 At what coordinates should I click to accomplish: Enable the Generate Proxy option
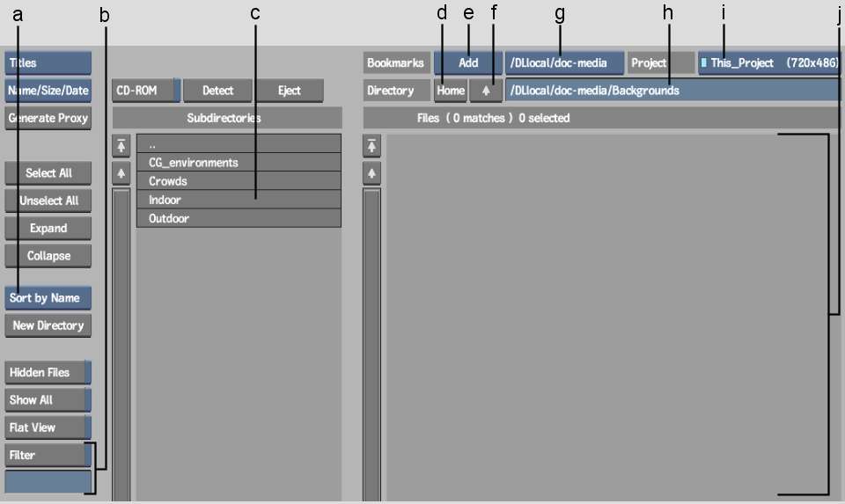tap(48, 118)
